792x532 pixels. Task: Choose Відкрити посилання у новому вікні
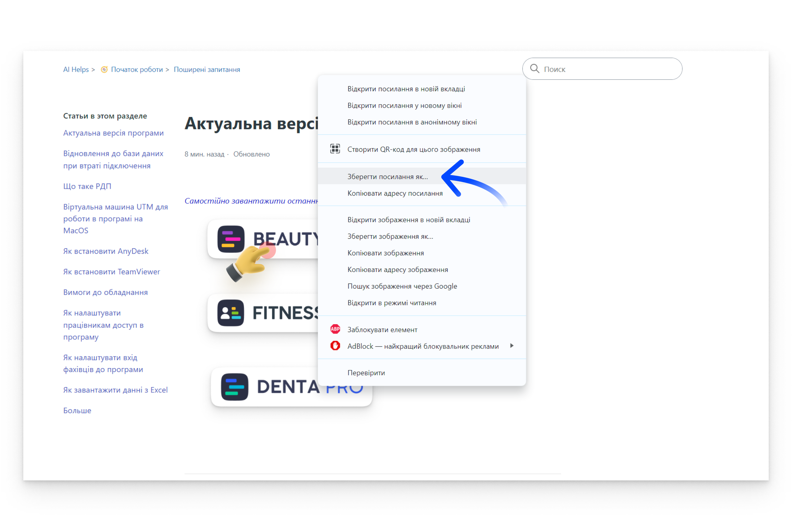(x=422, y=105)
